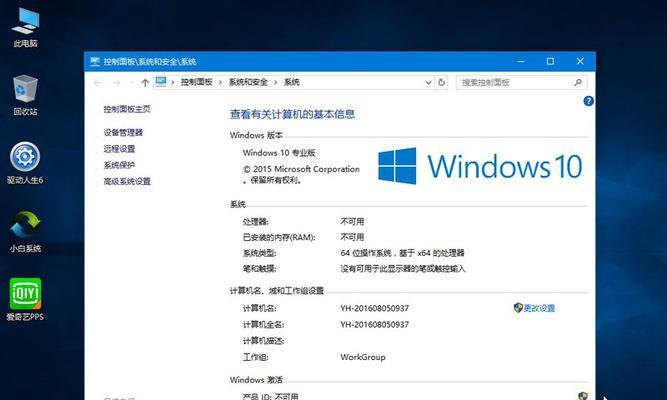Minimize the 系统 control panel window
This screenshot has width=667, height=400.
click(x=521, y=61)
